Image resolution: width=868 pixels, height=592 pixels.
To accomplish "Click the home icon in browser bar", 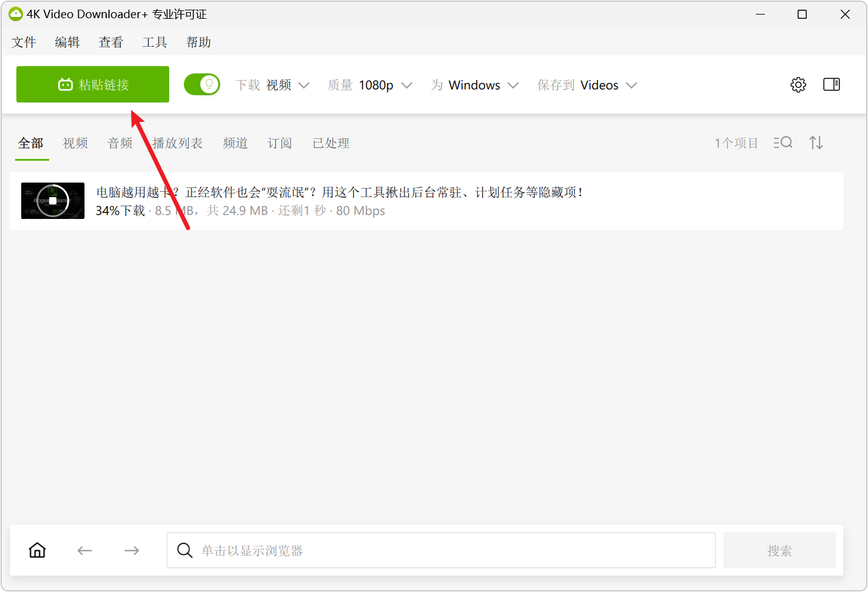I will tap(38, 550).
